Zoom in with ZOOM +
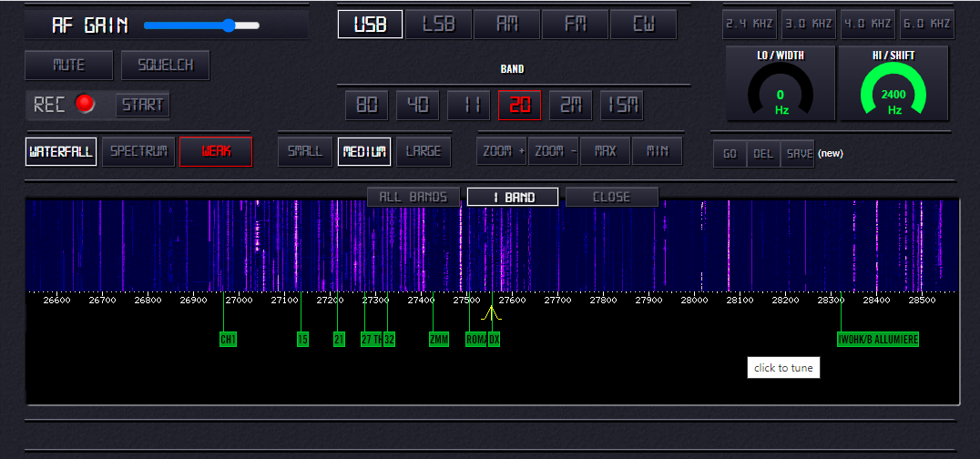This screenshot has width=980, height=459. click(x=502, y=151)
